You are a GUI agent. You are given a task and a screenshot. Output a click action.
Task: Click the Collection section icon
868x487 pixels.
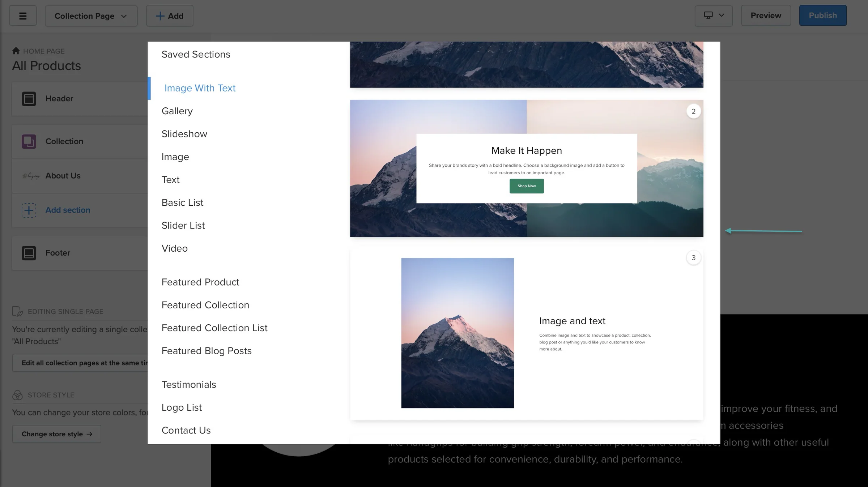pyautogui.click(x=29, y=141)
